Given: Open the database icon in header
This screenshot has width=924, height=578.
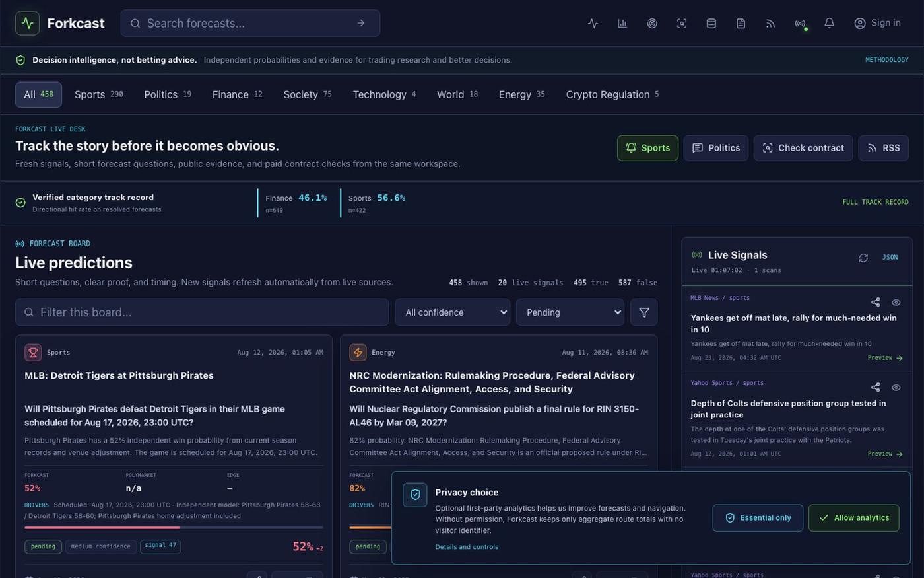Looking at the screenshot, I should tap(711, 23).
